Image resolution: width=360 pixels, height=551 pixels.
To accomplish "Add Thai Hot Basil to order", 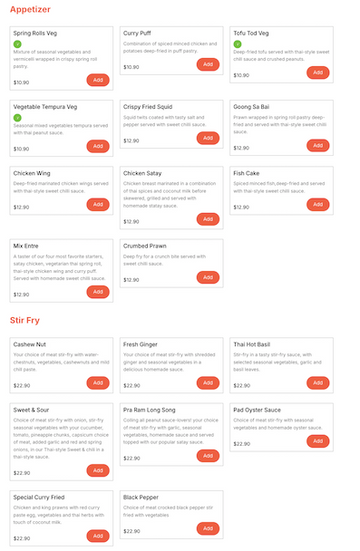I will [318, 383].
